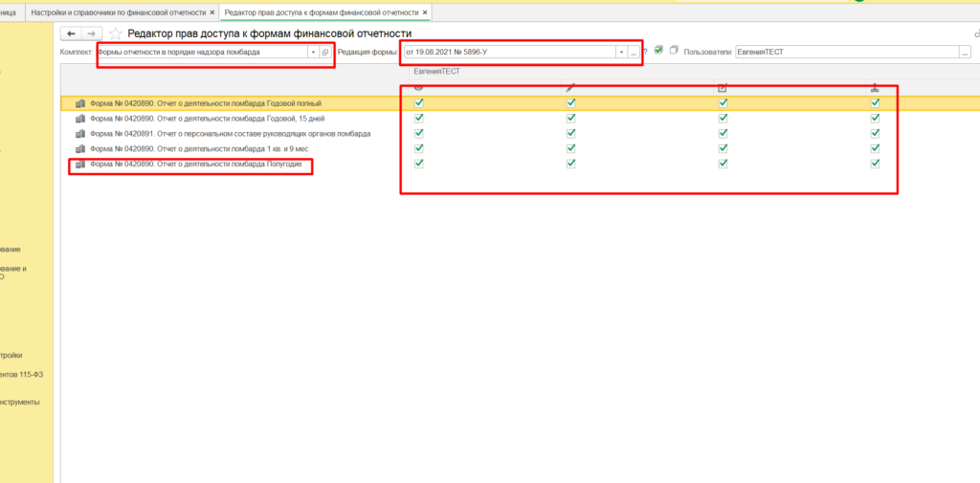The height and width of the screenshot is (483, 980).
Task: Click the open button beside Комплект field
Action: click(x=325, y=52)
